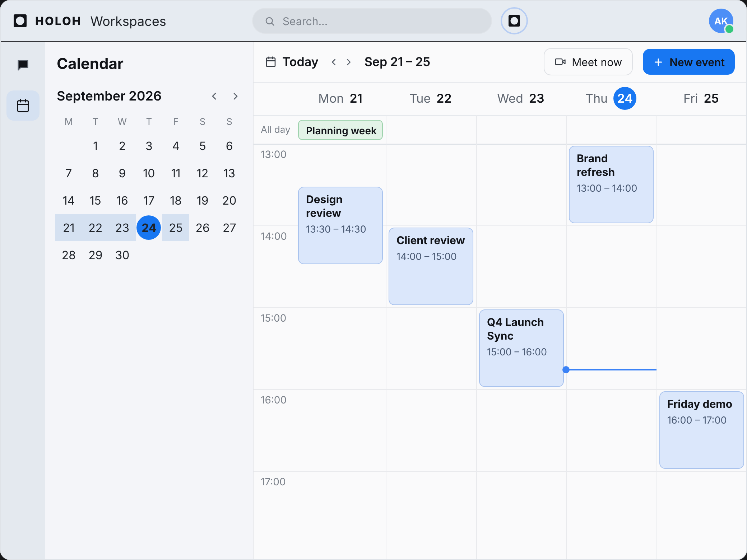Click the search magnifier icon

click(x=270, y=22)
